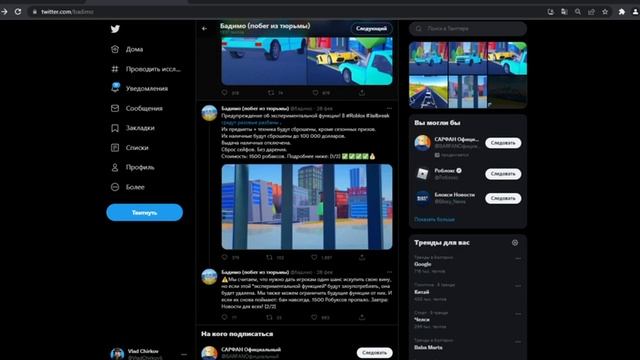
Task: Share the 2/2 warning tweet
Action: coord(362,317)
